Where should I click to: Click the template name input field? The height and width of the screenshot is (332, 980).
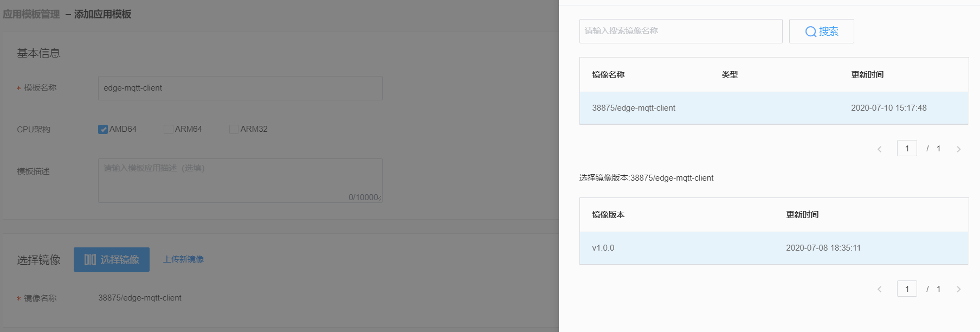[x=240, y=88]
